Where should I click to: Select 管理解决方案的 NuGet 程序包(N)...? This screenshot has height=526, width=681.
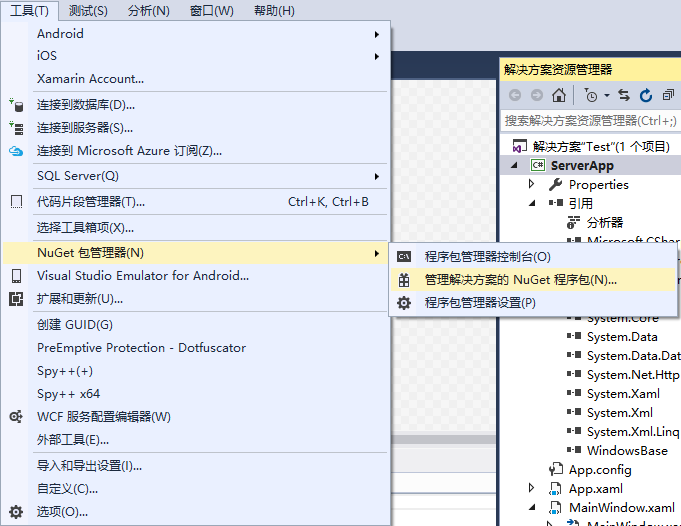[532, 280]
